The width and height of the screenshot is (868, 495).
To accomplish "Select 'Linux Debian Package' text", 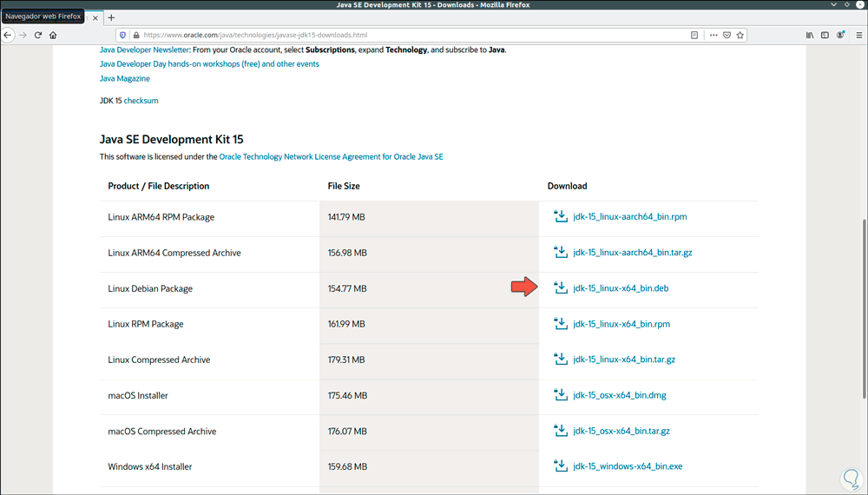I will pyautogui.click(x=150, y=288).
